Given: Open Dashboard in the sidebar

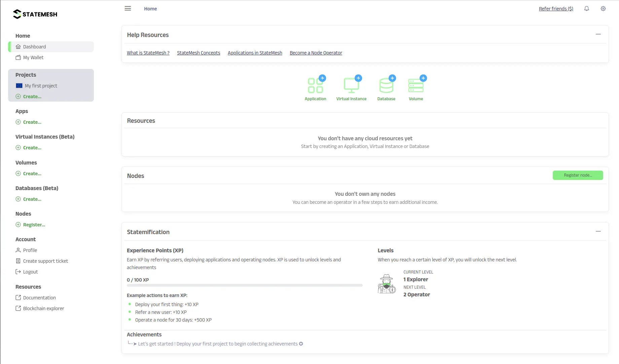Looking at the screenshot, I should (51, 47).
